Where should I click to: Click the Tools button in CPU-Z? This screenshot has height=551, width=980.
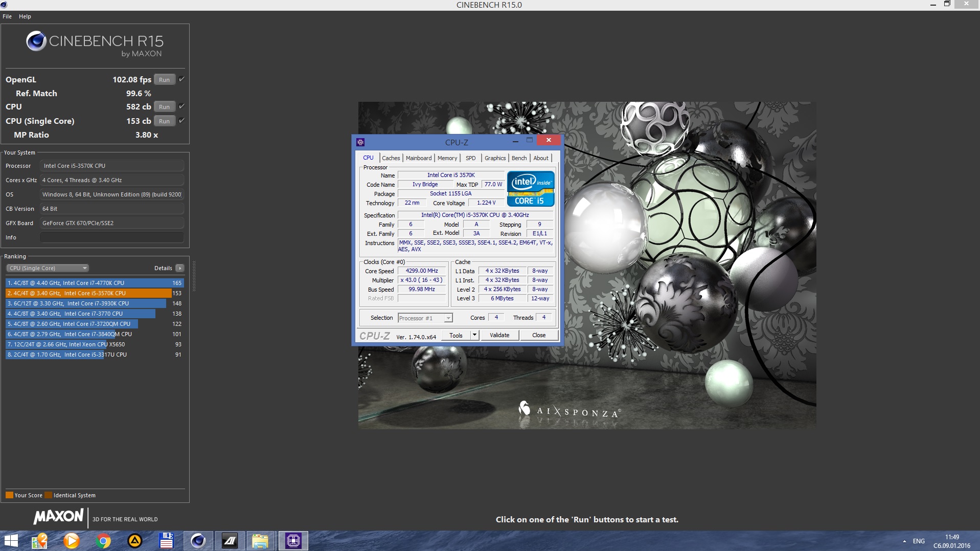pyautogui.click(x=456, y=335)
